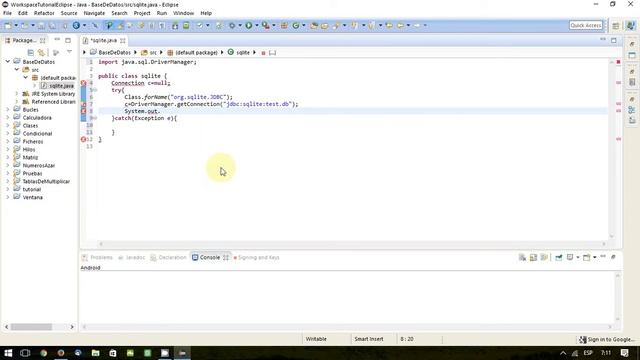Click the New file toolbar icon
Screen dimensions: 640x360
pos(8,25)
